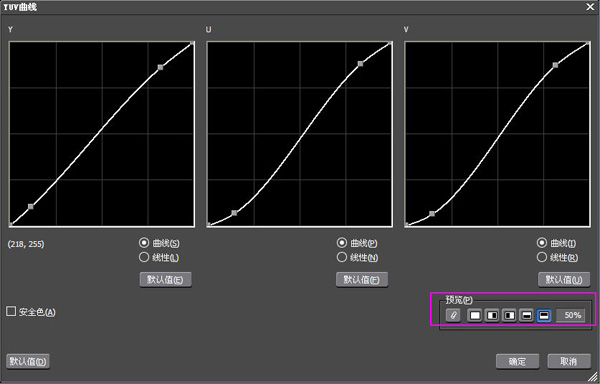Reset V curve with 默认值(U) button

(x=564, y=280)
